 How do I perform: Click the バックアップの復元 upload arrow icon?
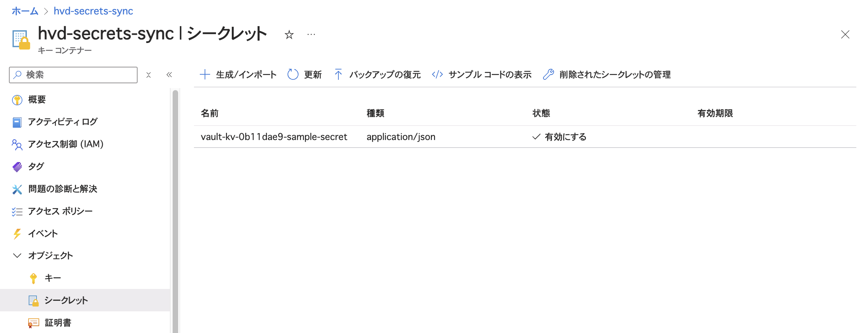tap(338, 75)
